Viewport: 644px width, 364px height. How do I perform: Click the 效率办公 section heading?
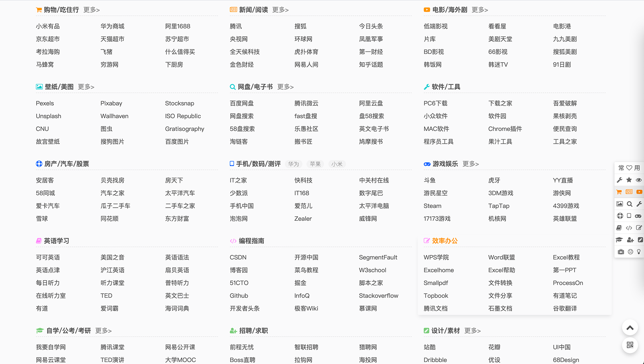(445, 241)
